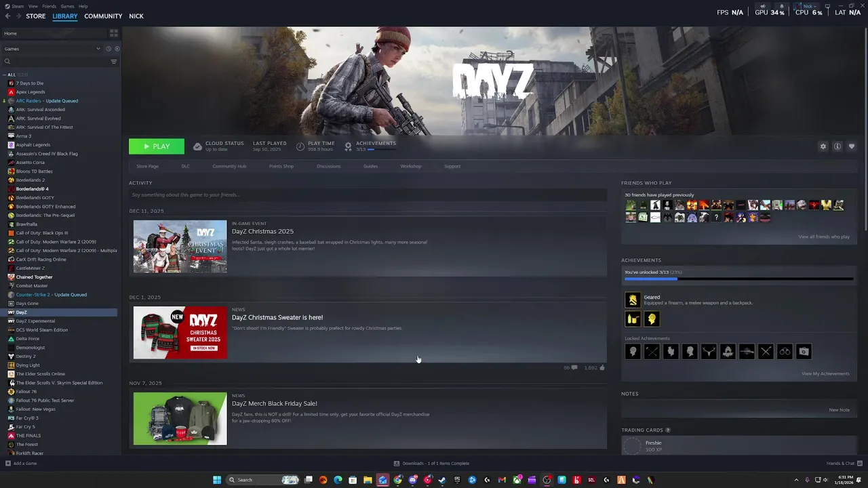Select 7 Days to Die in library

pyautogui.click(x=29, y=83)
